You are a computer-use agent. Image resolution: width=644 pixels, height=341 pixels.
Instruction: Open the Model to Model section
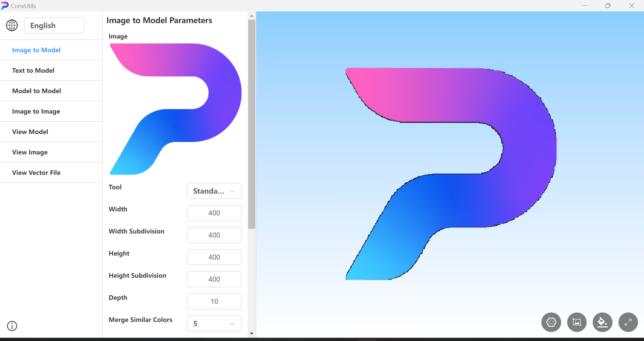tap(37, 91)
